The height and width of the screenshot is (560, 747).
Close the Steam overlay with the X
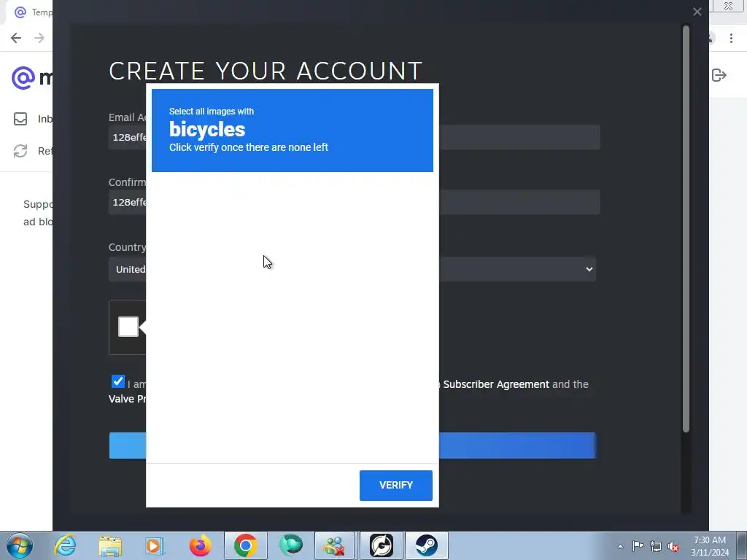pyautogui.click(x=697, y=12)
